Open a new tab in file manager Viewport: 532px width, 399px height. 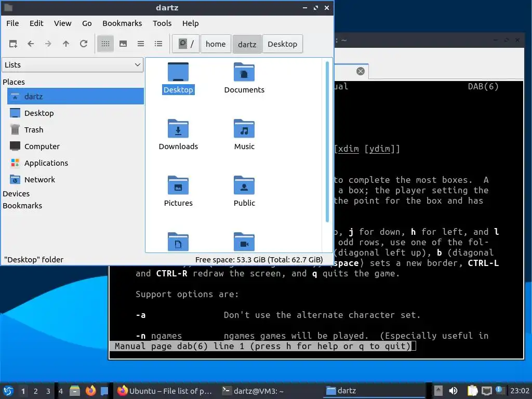[13, 44]
